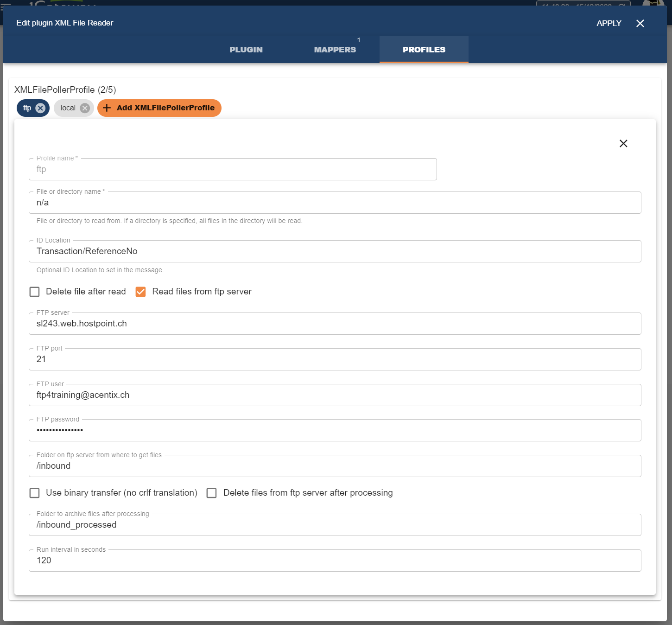672x625 pixels.
Task: Click the File or directory name field
Action: [335, 203]
